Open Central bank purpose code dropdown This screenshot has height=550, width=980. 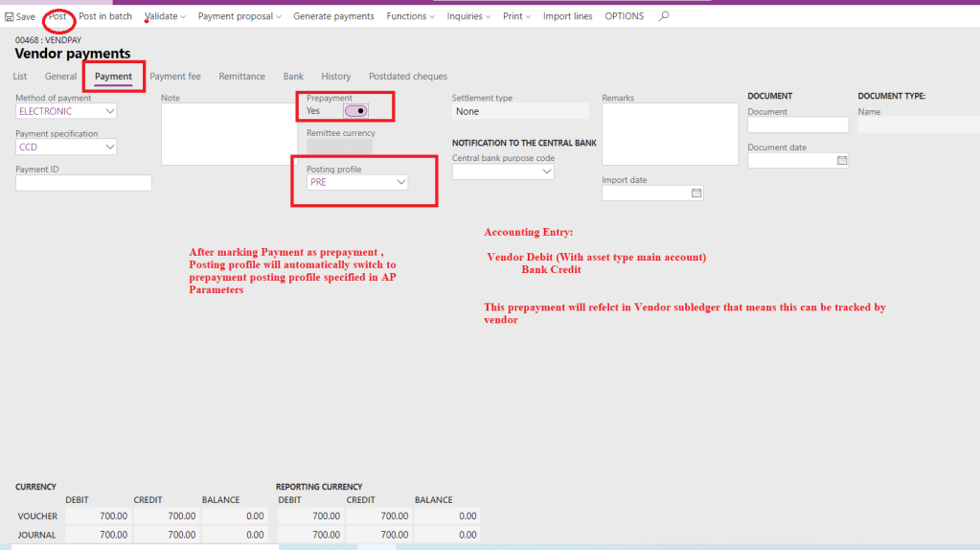tap(546, 172)
